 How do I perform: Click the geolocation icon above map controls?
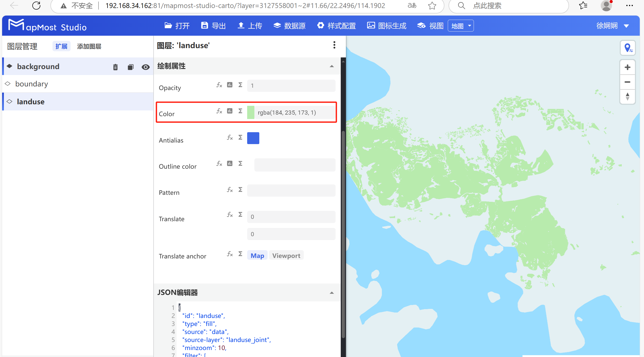tap(628, 48)
